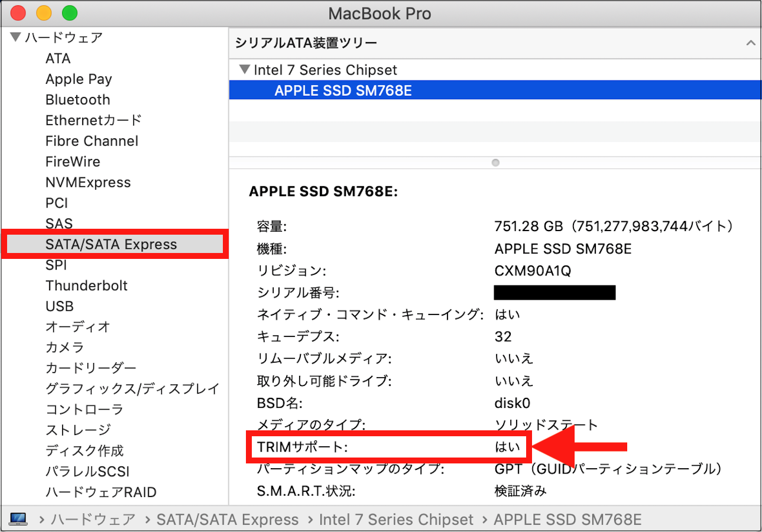
Task: Zoom the MacBook Pro window
Action: click(x=70, y=13)
